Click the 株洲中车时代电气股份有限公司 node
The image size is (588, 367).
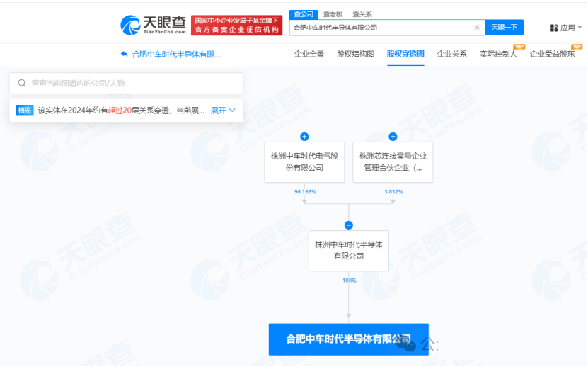[x=304, y=162]
